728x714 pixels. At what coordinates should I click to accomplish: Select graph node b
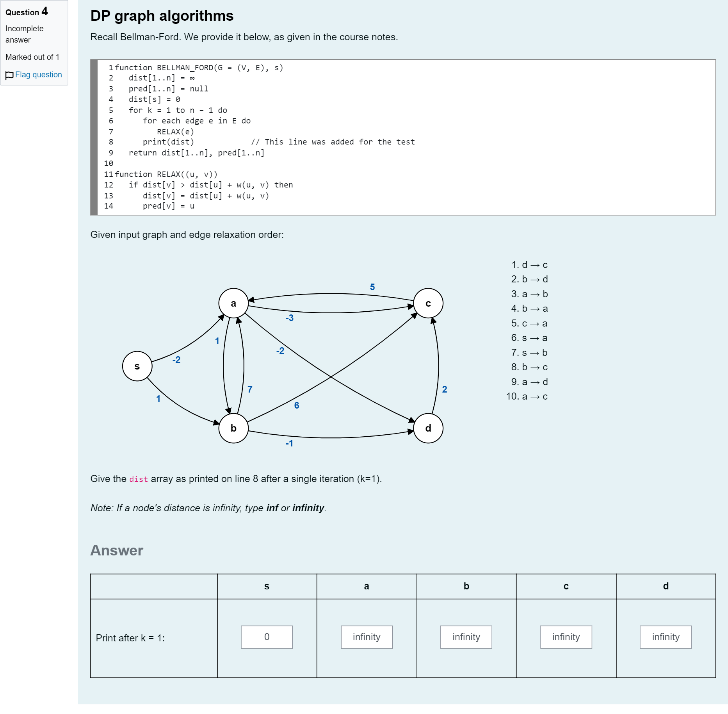[x=233, y=428]
